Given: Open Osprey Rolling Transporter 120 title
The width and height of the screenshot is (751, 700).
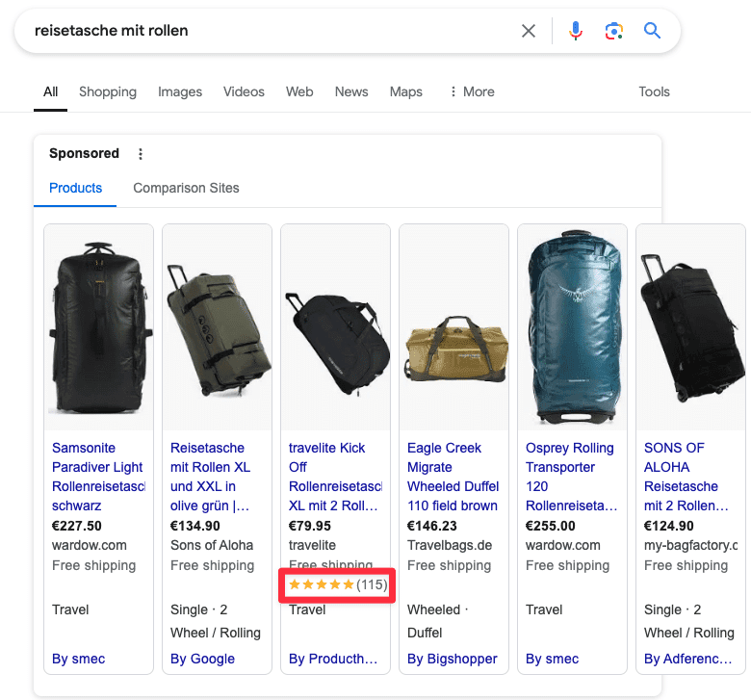Looking at the screenshot, I should [572, 477].
